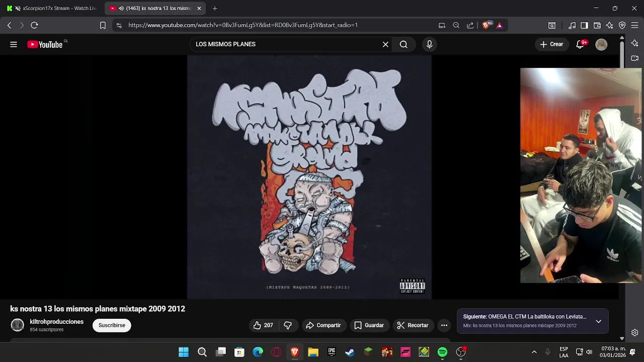Save video with Guardar button
Viewport: 644px width, 362px height.
pyautogui.click(x=369, y=325)
